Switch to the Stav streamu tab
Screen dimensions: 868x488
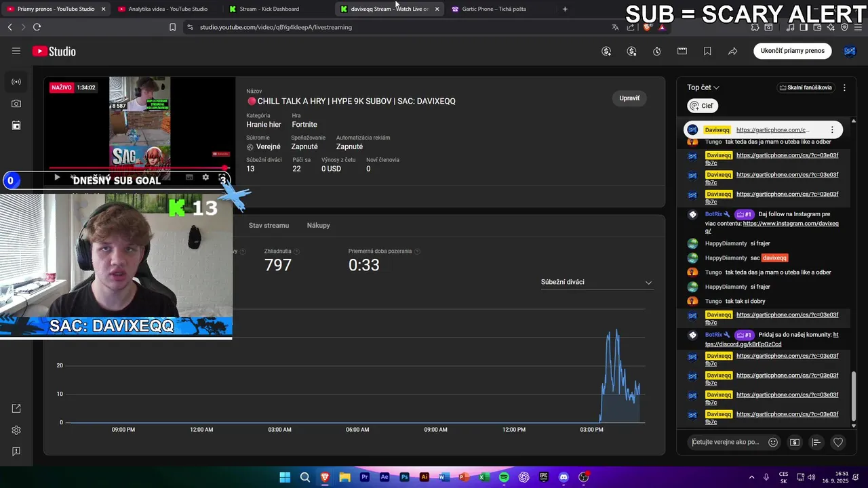[269, 226]
